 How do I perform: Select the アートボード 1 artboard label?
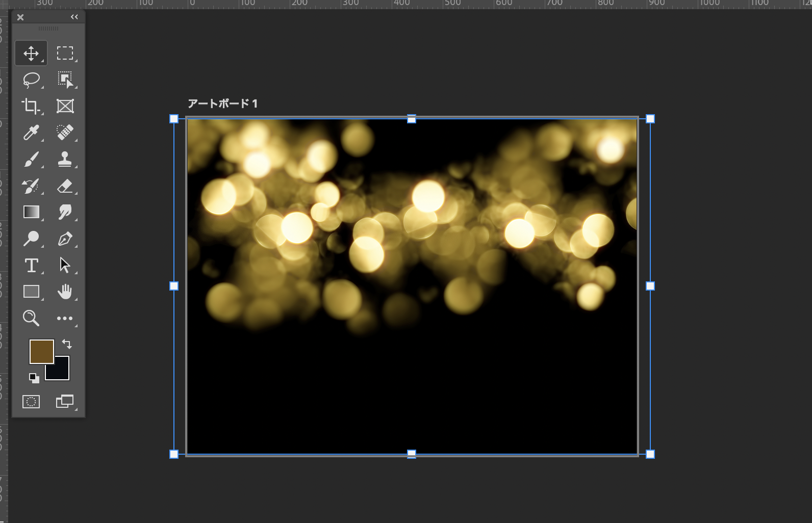pos(222,104)
